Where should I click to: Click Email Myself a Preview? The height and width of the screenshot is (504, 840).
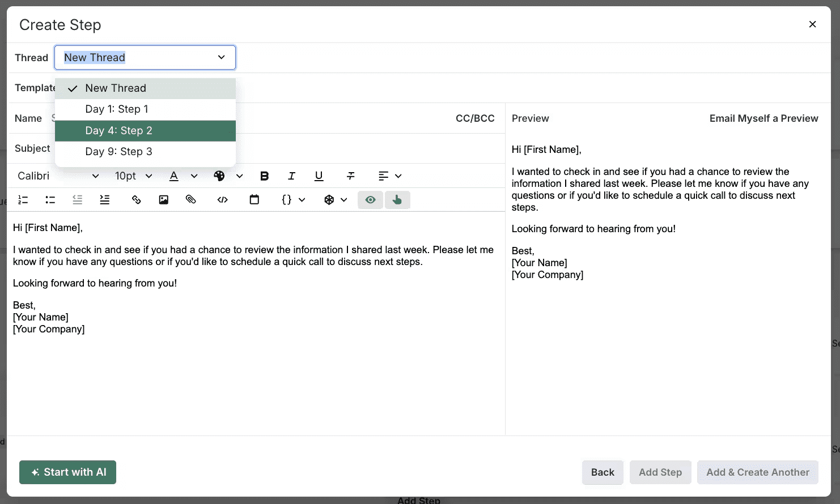763,118
